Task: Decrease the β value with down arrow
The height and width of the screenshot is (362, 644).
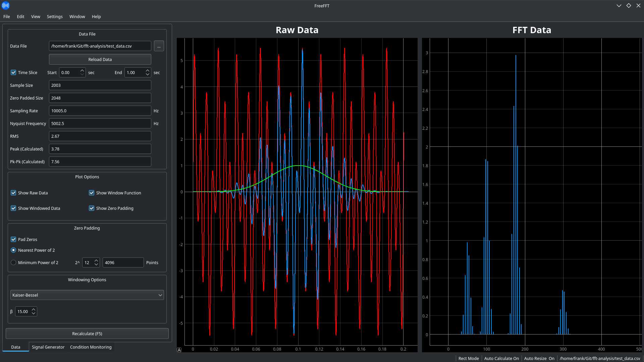Action: 34,313
